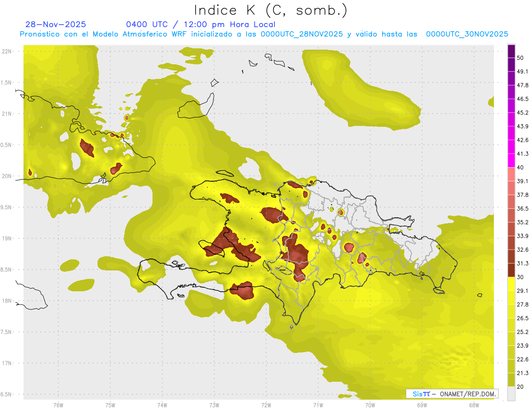Click the legend value "47.8"
The height and width of the screenshot is (411, 532).
click(523, 85)
